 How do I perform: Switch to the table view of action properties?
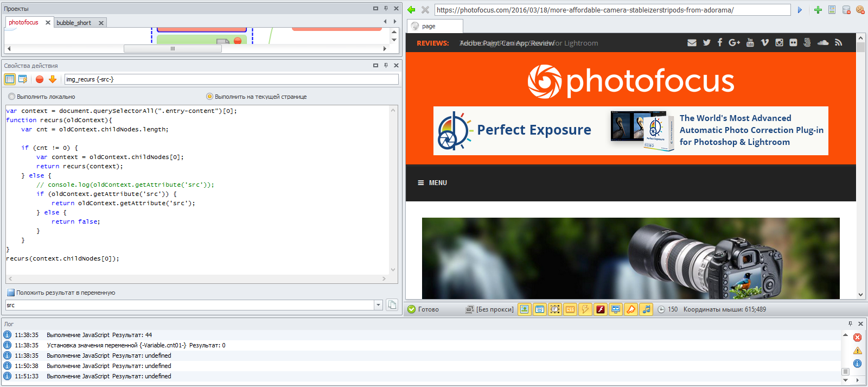tap(10, 79)
